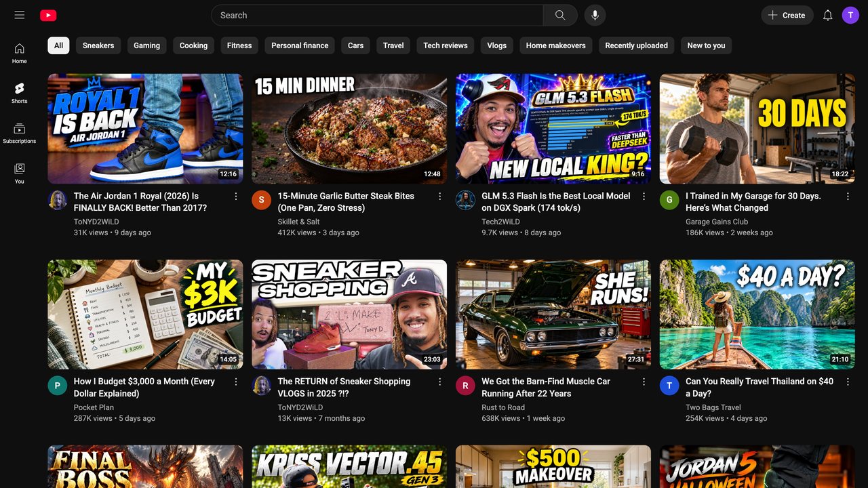
Task: Open the Pocket Plan channel name link
Action: (x=94, y=407)
